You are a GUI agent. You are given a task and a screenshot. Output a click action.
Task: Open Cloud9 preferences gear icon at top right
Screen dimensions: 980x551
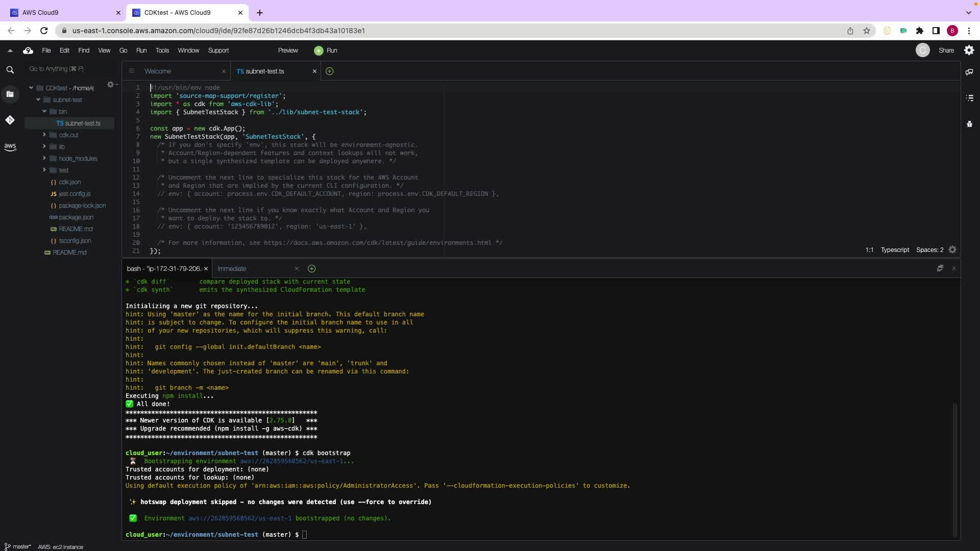tap(969, 50)
